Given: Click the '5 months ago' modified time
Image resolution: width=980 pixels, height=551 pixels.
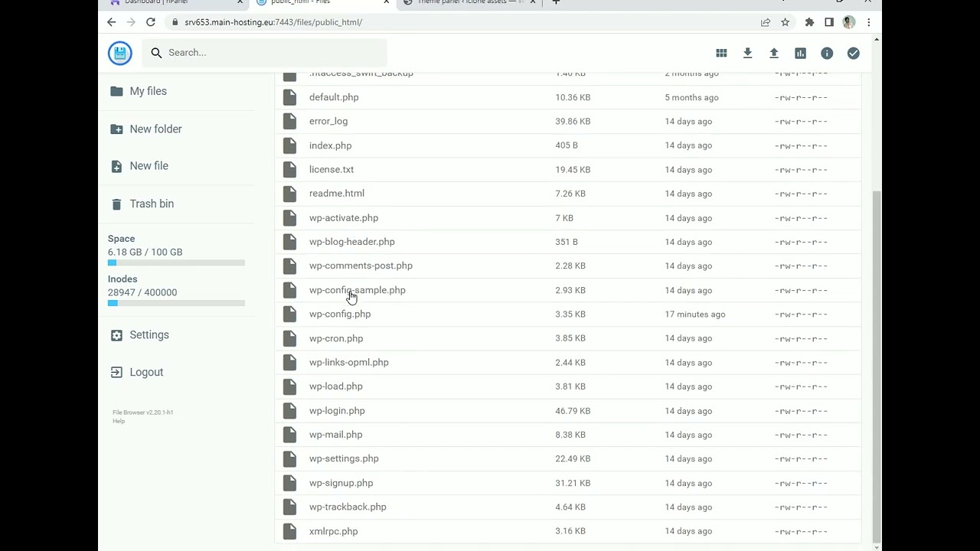Looking at the screenshot, I should [x=691, y=97].
